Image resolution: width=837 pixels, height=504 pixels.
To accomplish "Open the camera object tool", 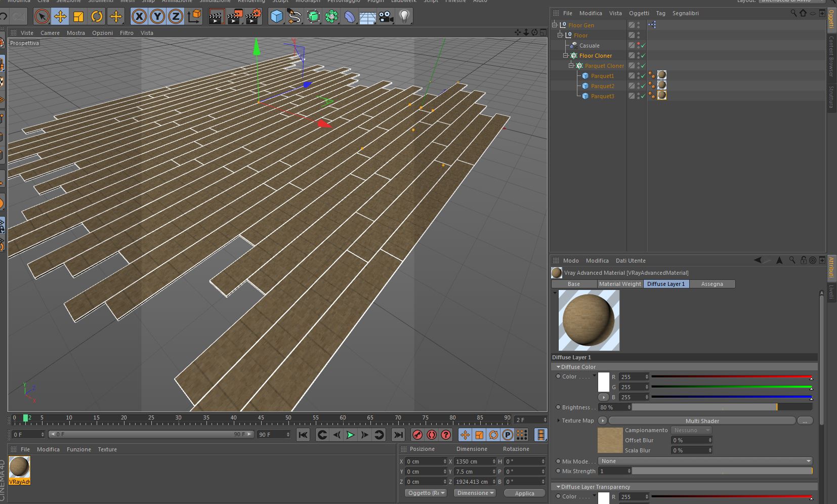I will tap(386, 17).
